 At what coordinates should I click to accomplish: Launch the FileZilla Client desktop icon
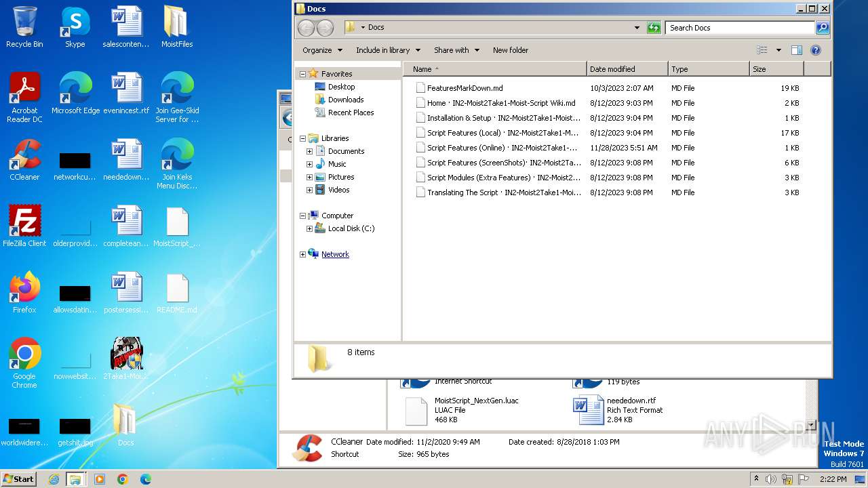[x=24, y=226]
